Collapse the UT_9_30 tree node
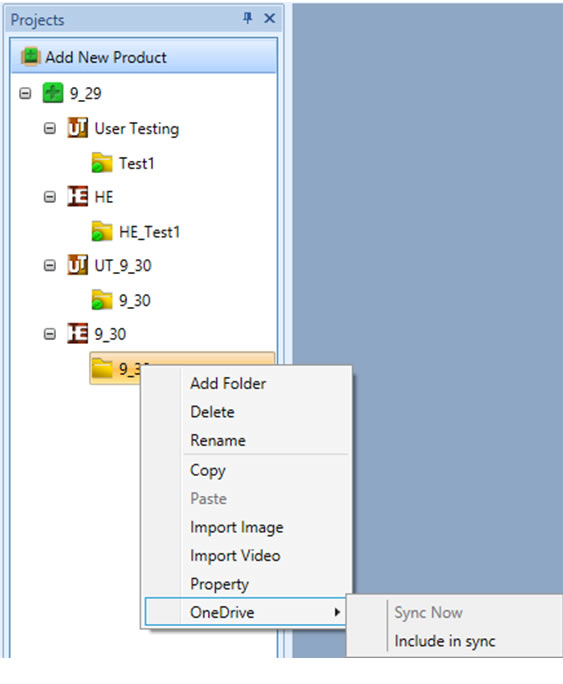 pos(50,265)
